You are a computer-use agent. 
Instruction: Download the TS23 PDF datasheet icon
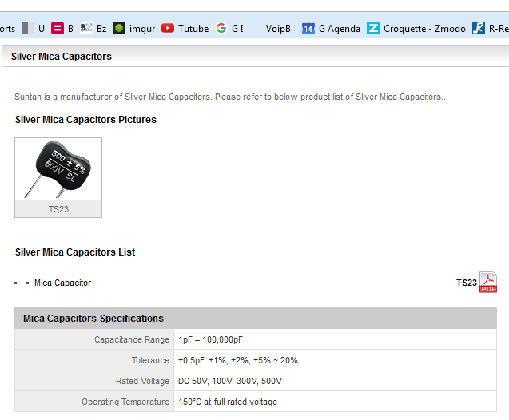click(x=488, y=283)
